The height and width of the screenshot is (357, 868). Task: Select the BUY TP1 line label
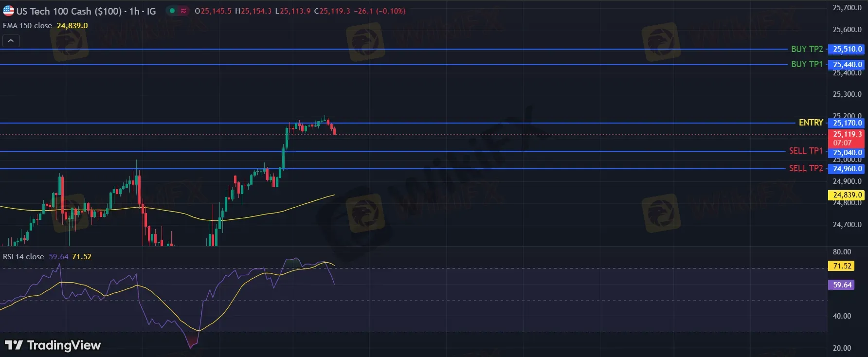807,64
